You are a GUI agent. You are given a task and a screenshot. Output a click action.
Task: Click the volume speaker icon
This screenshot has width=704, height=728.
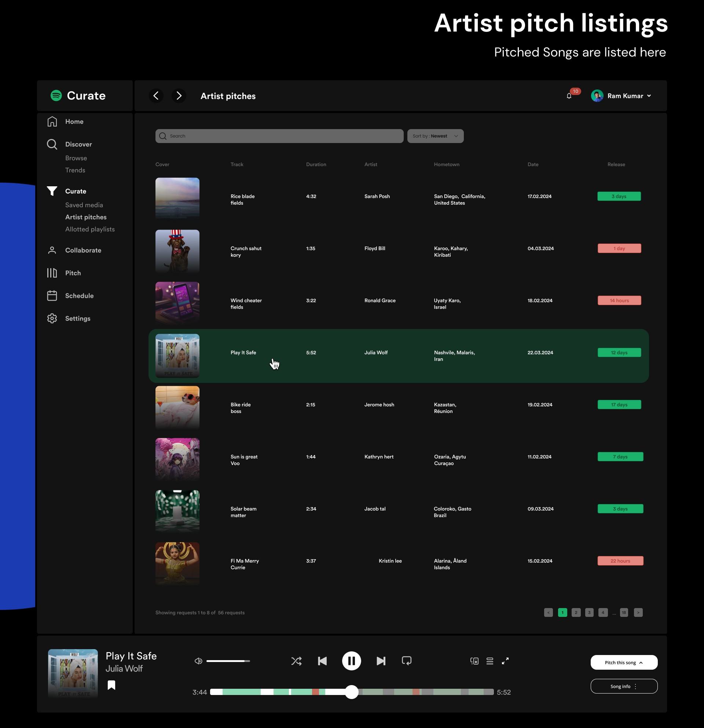click(x=198, y=661)
